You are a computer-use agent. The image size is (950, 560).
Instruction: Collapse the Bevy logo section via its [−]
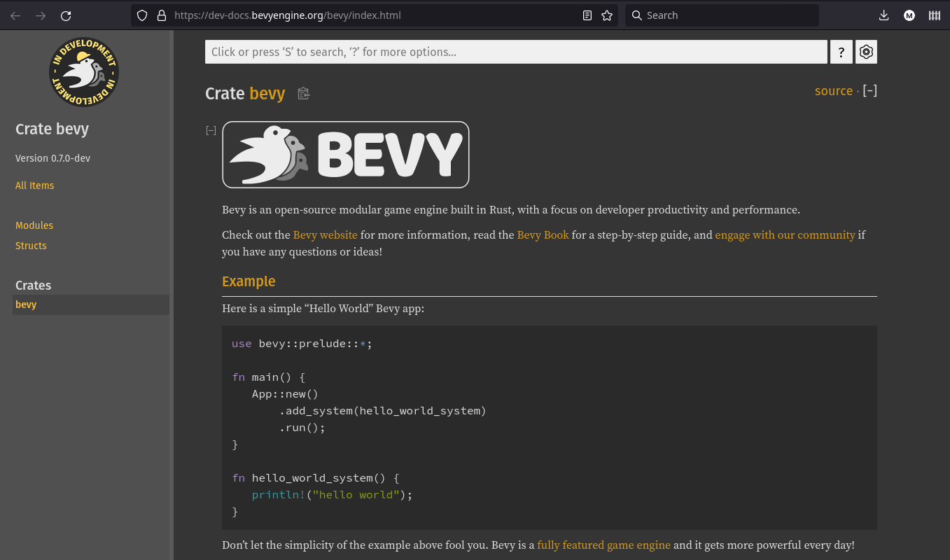pos(211,130)
